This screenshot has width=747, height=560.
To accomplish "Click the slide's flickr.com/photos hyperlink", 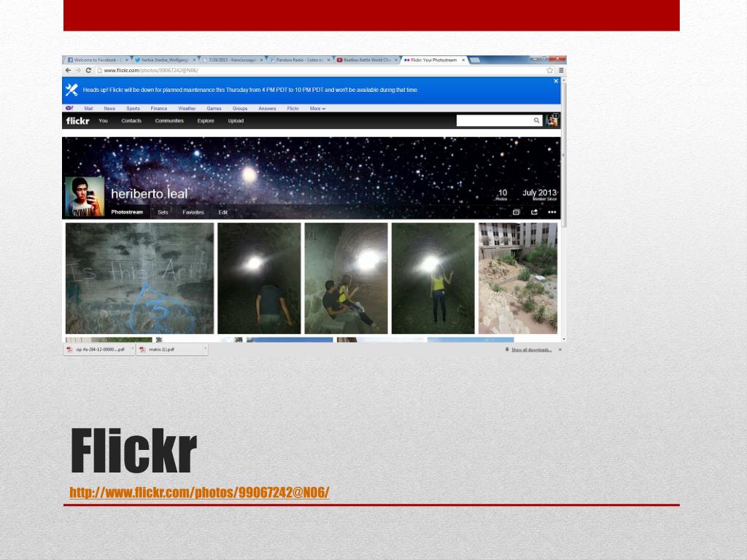I will click(x=199, y=492).
